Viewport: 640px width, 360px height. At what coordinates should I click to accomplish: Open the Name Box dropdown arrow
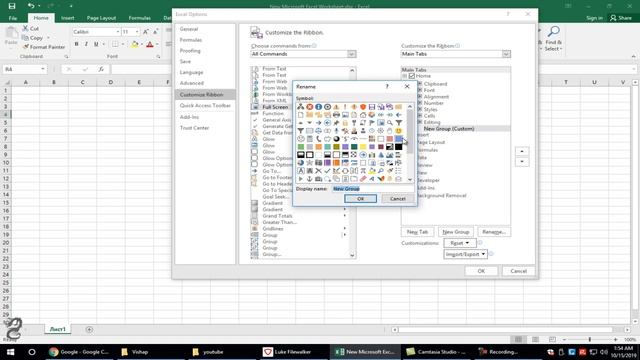pos(43,69)
